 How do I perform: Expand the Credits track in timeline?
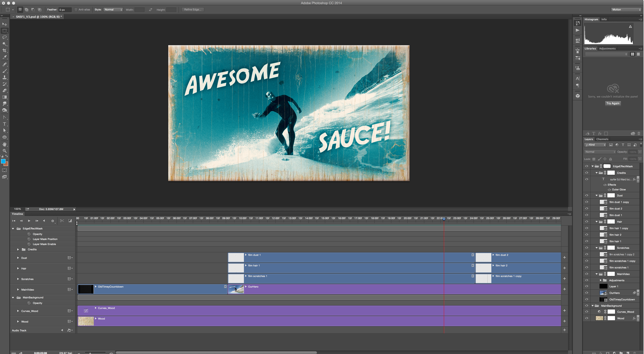pos(18,249)
